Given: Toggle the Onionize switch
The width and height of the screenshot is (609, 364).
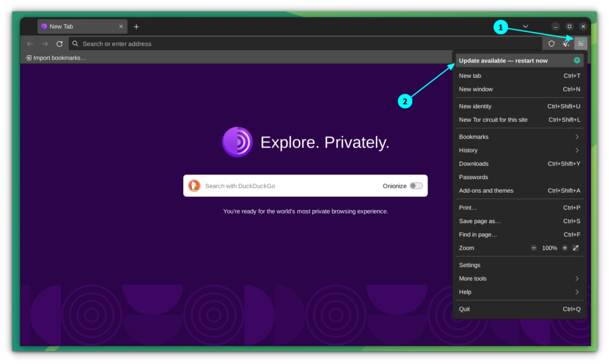Looking at the screenshot, I should coord(416,186).
